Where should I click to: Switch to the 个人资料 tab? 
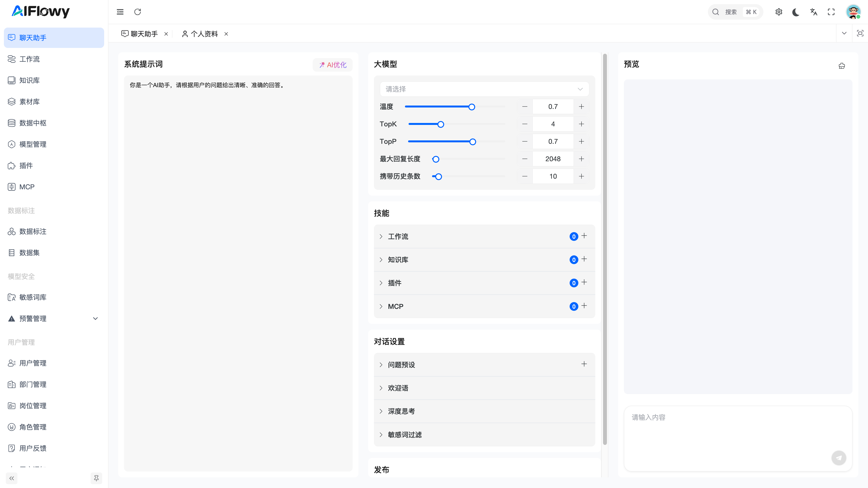(x=204, y=34)
